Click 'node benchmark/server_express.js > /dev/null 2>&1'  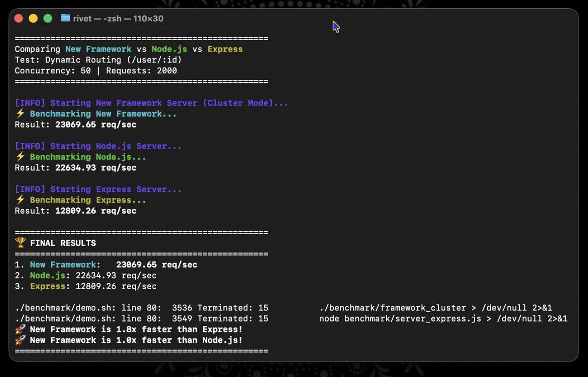(x=443, y=318)
